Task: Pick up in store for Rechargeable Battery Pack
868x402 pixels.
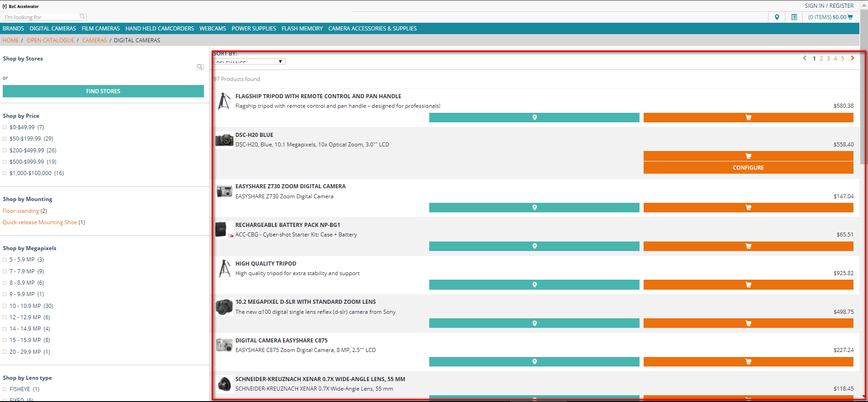Action: click(534, 246)
